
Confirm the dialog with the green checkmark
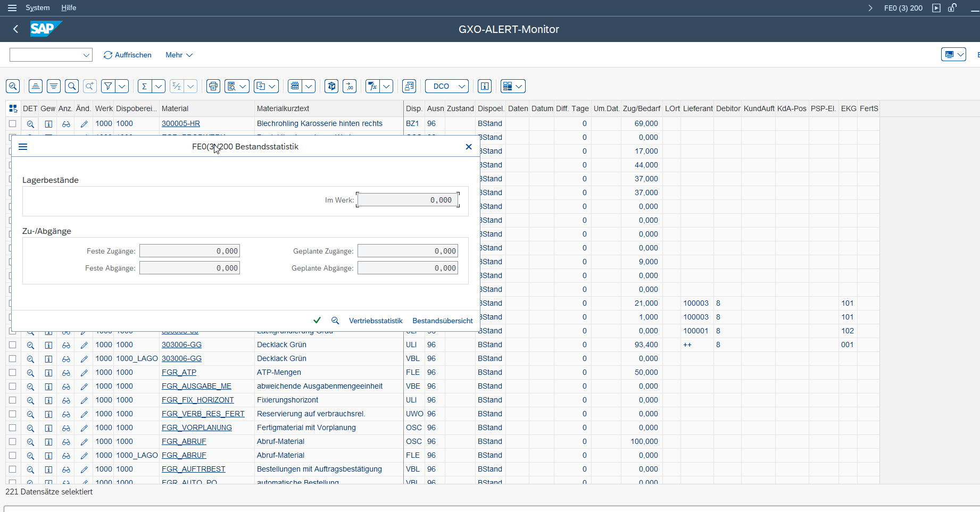(x=317, y=320)
